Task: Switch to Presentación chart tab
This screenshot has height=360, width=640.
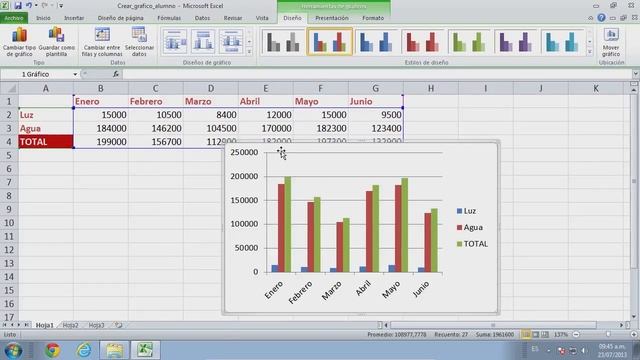Action: 332,18
